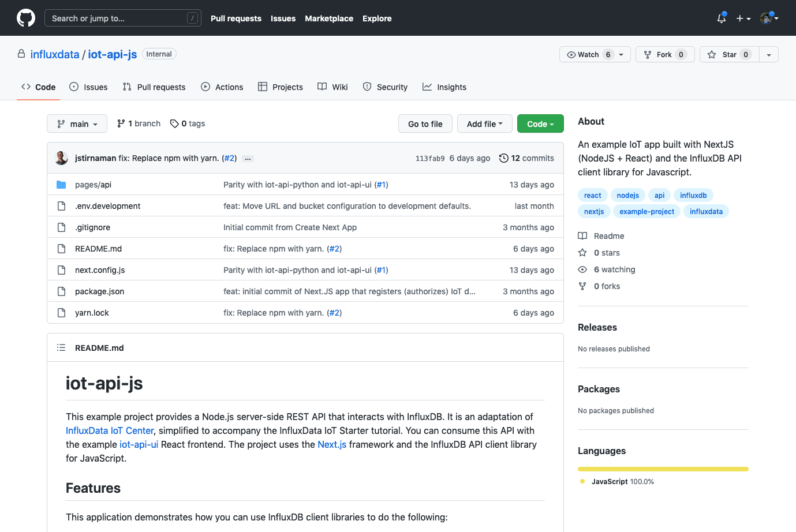
Task: Select the Code tab
Action: (x=39, y=87)
